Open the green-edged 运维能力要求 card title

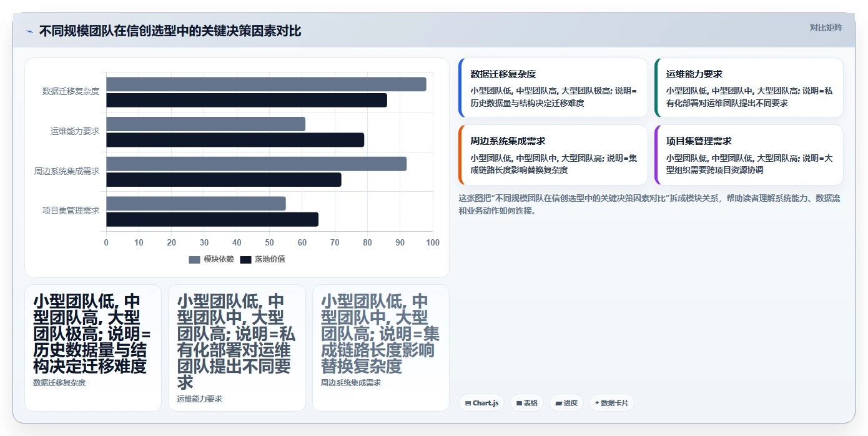coord(694,74)
